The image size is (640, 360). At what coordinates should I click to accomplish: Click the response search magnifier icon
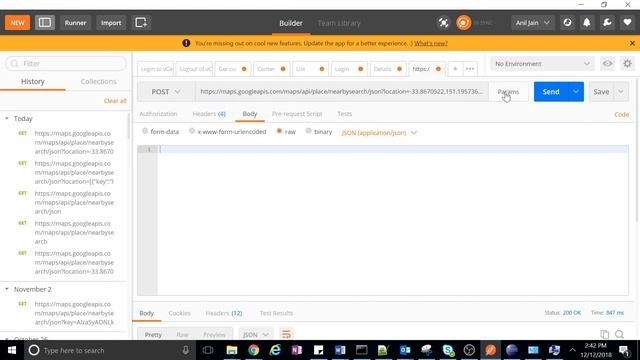tap(619, 334)
